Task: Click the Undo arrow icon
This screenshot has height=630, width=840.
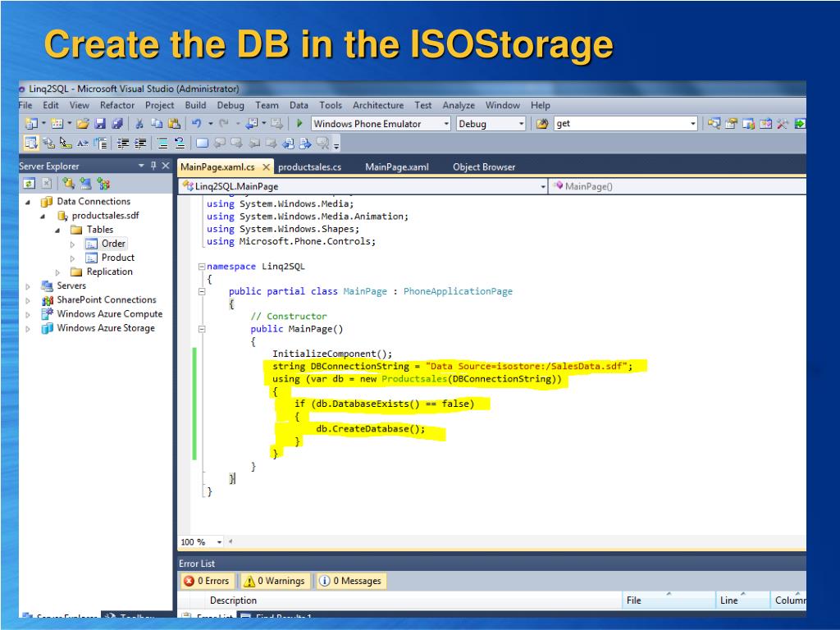Action: point(197,124)
